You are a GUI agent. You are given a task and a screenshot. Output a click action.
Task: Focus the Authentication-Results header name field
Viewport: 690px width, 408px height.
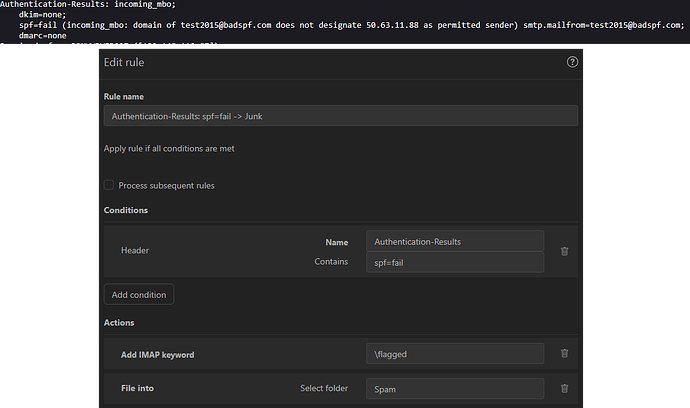click(455, 241)
